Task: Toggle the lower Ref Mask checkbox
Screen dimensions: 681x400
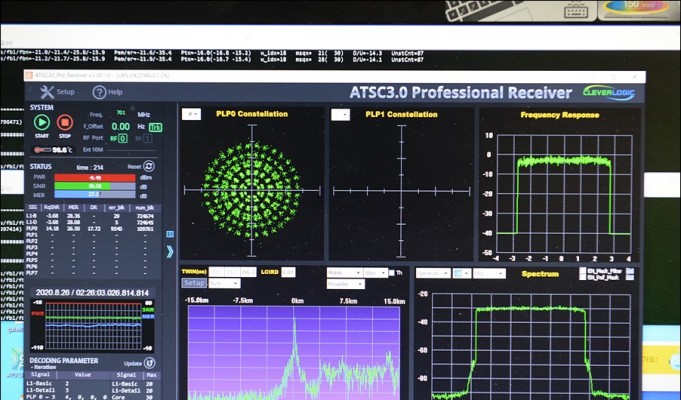Action: (583, 277)
